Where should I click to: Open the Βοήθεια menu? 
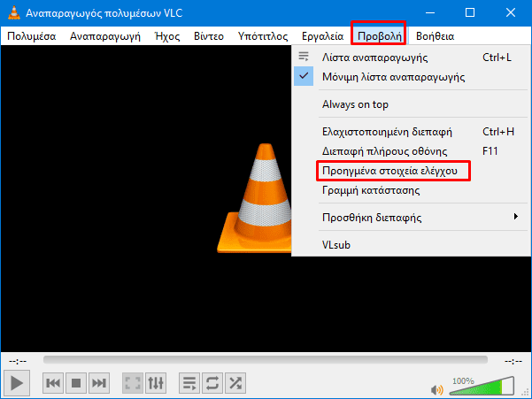point(435,36)
